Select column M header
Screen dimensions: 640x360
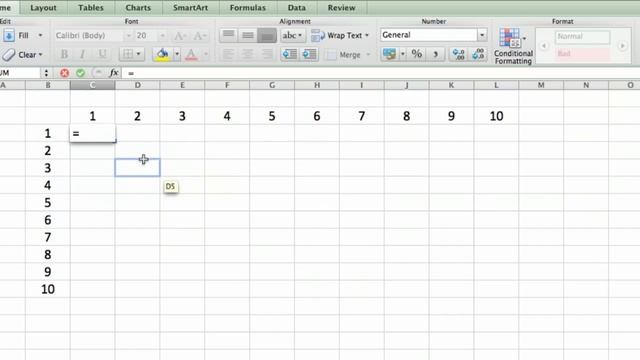541,85
